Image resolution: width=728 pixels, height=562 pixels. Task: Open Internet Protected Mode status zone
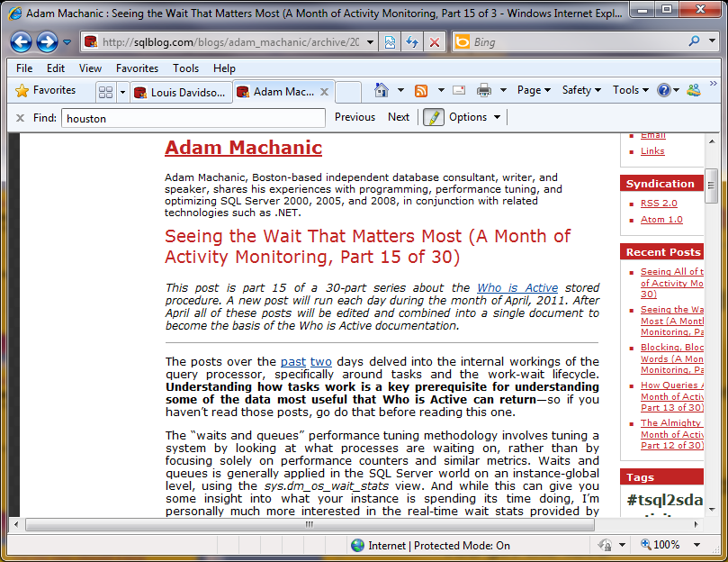click(431, 545)
